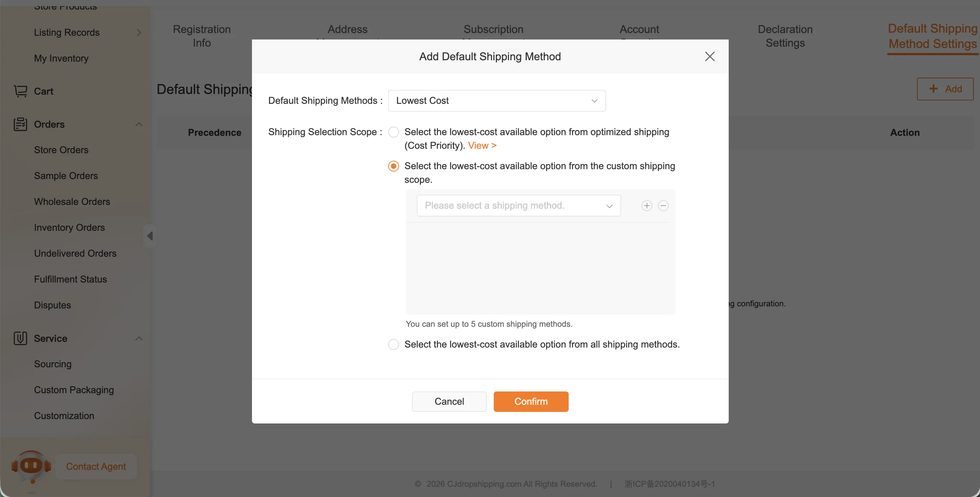
Task: Click the plus icon to add shipping row
Action: 647,206
